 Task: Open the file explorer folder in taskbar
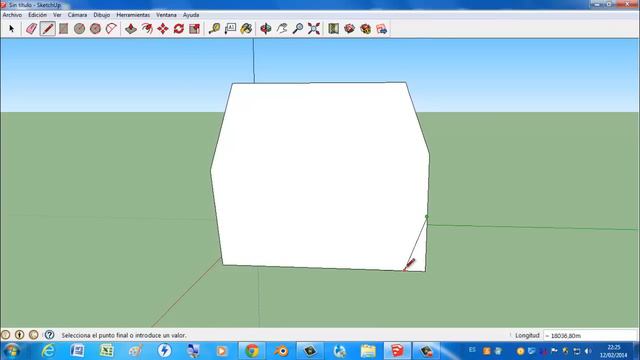coord(368,351)
